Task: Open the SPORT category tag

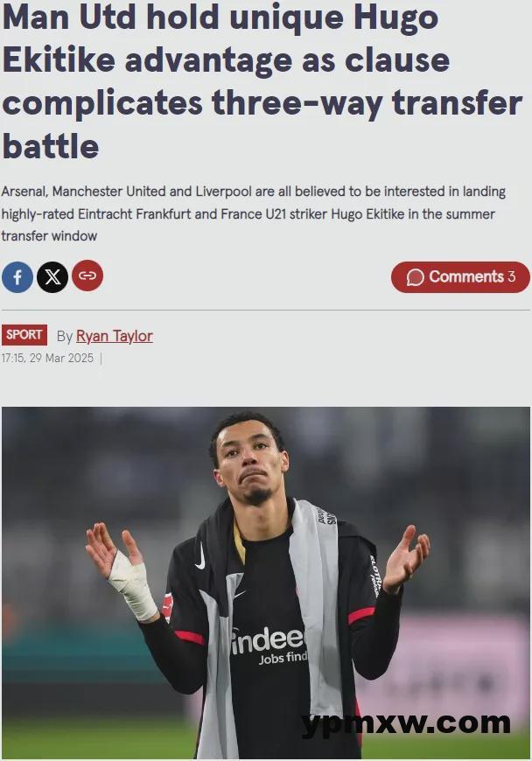Action: point(24,335)
